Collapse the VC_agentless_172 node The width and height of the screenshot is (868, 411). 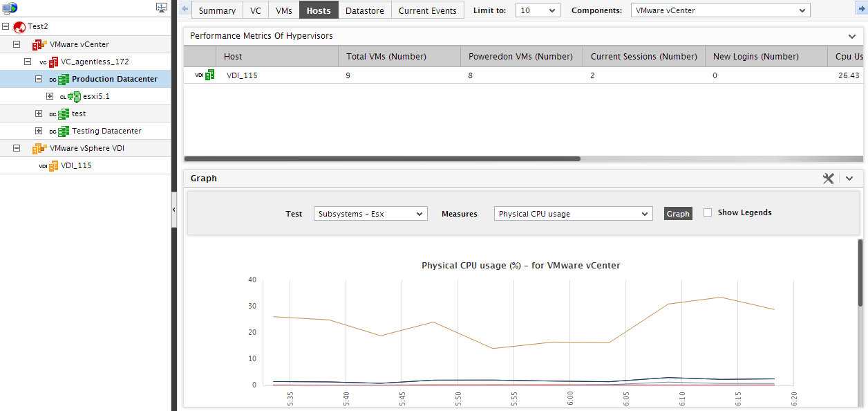coord(28,62)
